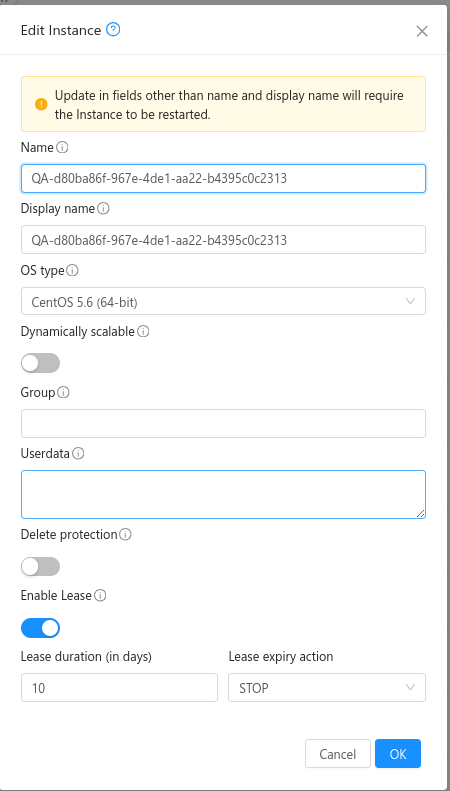Click the info icon next to Name
The height and width of the screenshot is (791, 450).
pyautogui.click(x=62, y=147)
